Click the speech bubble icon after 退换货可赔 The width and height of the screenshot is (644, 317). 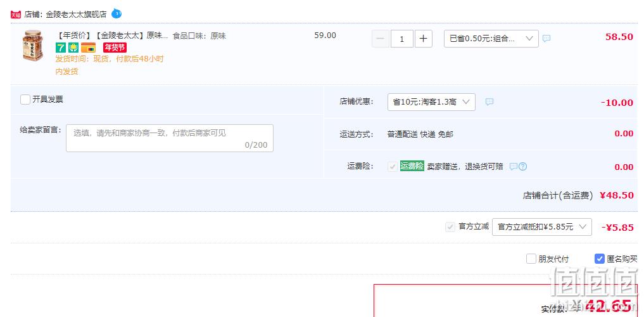(x=514, y=167)
